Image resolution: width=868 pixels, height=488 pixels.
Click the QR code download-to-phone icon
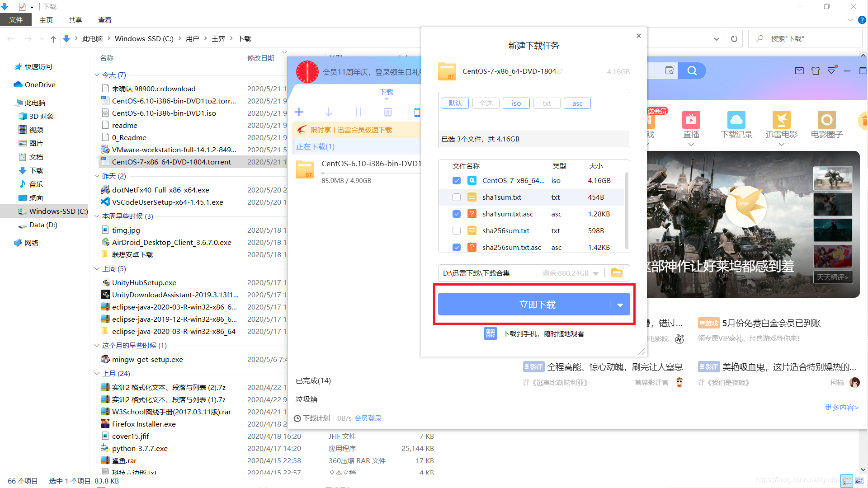click(x=491, y=333)
